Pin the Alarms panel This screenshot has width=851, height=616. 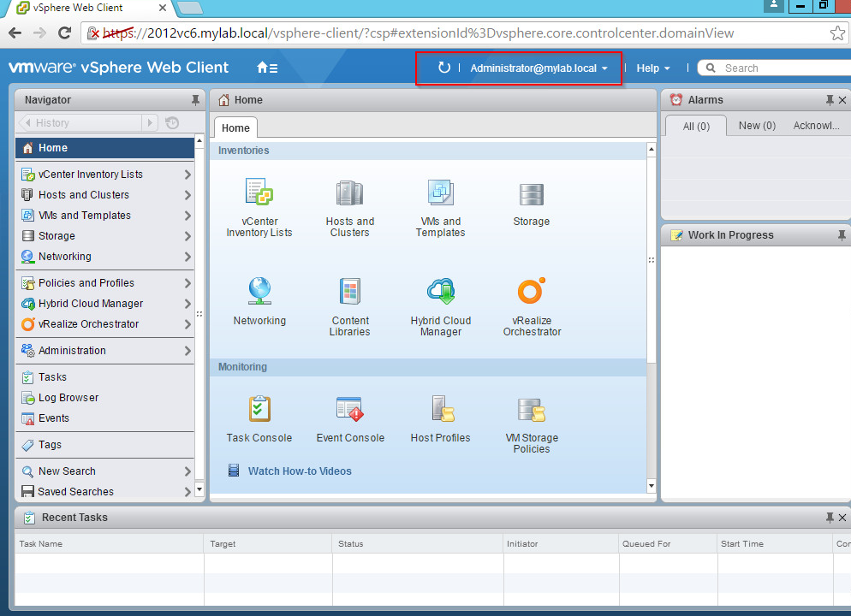click(x=830, y=100)
